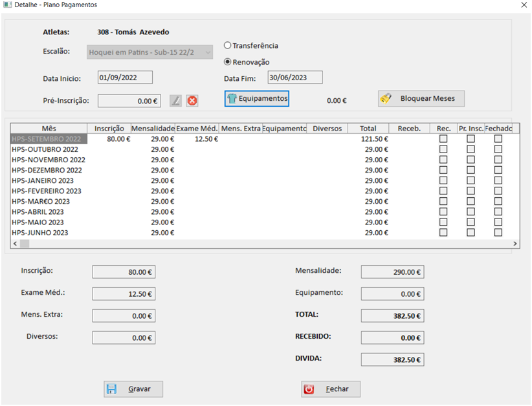The width and height of the screenshot is (532, 406).
Task: Tick the Rec. checkbox for HPS-SETEMBRO 2022
Action: click(443, 138)
